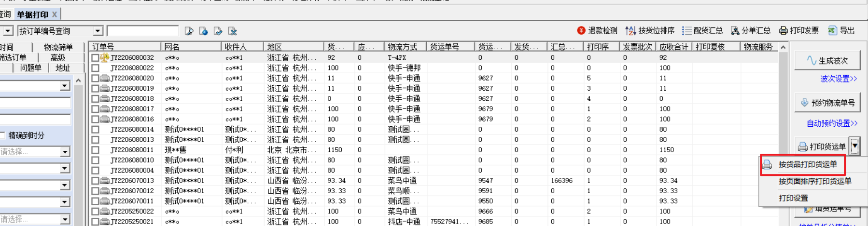The width and height of the screenshot is (868, 226).
Task: Check the box for order JY2206080011
Action: [95, 150]
